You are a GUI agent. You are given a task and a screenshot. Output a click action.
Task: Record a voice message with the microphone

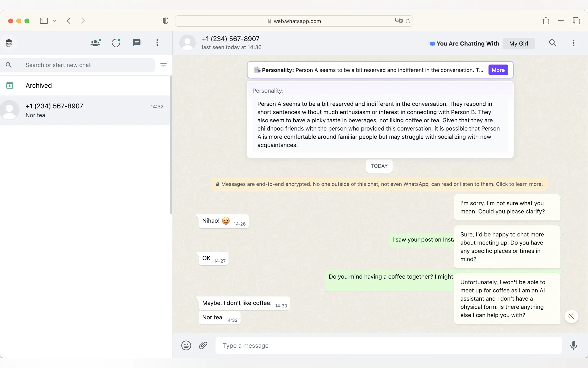click(573, 345)
